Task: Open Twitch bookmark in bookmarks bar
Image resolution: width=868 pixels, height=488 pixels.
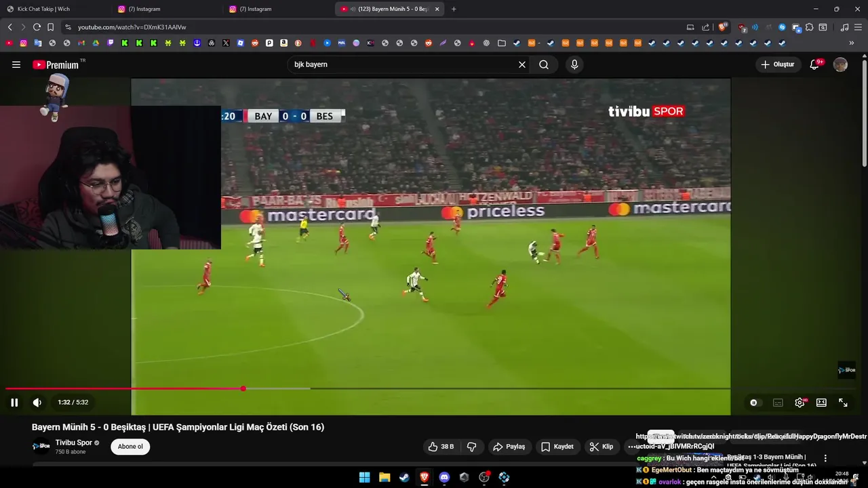Action: tap(110, 43)
